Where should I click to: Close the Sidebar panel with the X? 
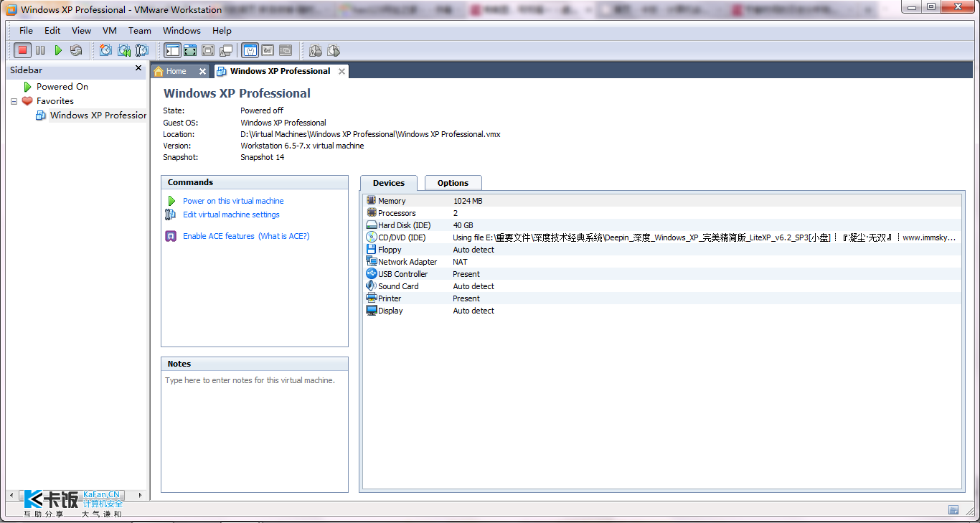point(138,68)
